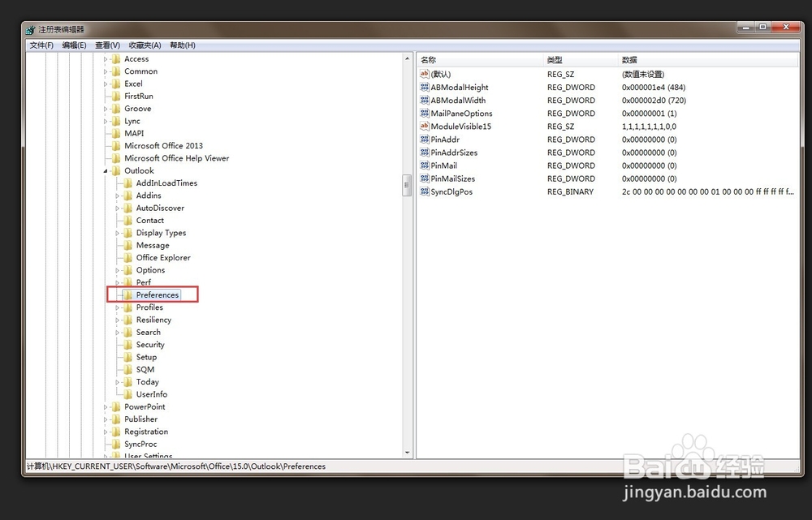Screen dimensions: 812x520
Task: Expand the PowerPoint key
Action: click(x=106, y=406)
